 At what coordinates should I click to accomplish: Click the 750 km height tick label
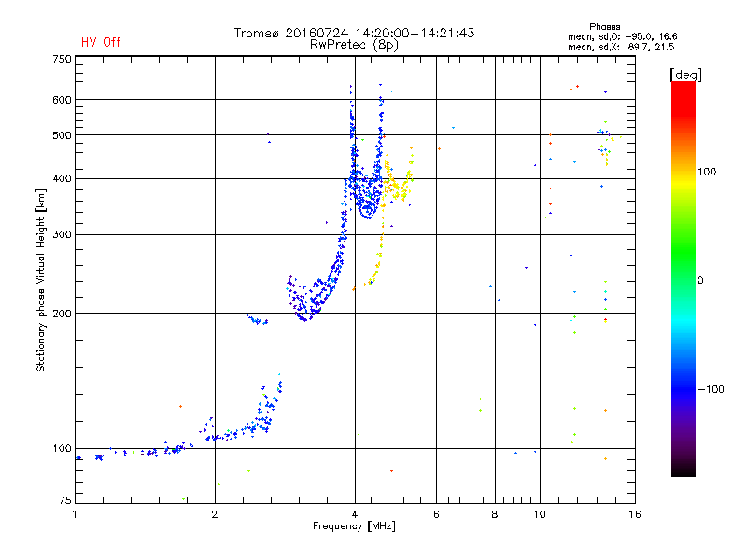coord(62,59)
